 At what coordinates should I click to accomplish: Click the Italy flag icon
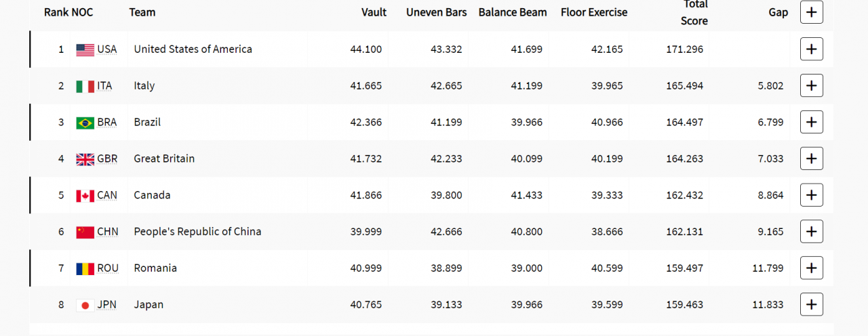[x=85, y=86]
